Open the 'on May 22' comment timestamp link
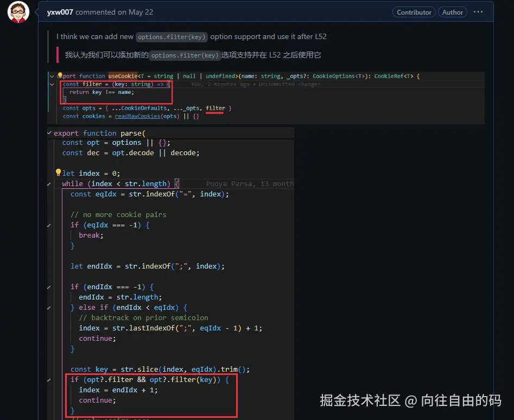The width and height of the screenshot is (514, 420). point(135,12)
